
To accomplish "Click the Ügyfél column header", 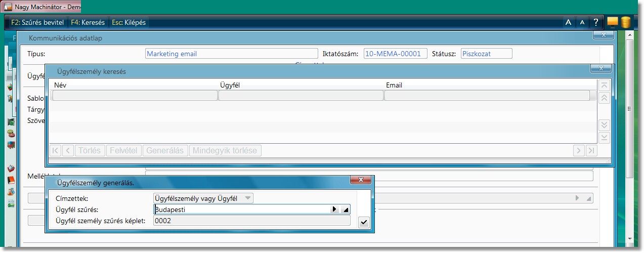I will (230, 86).
